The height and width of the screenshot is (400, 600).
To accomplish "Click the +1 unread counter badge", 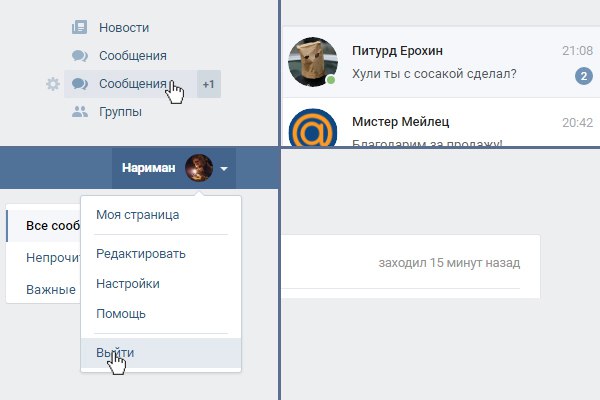I will coord(209,84).
